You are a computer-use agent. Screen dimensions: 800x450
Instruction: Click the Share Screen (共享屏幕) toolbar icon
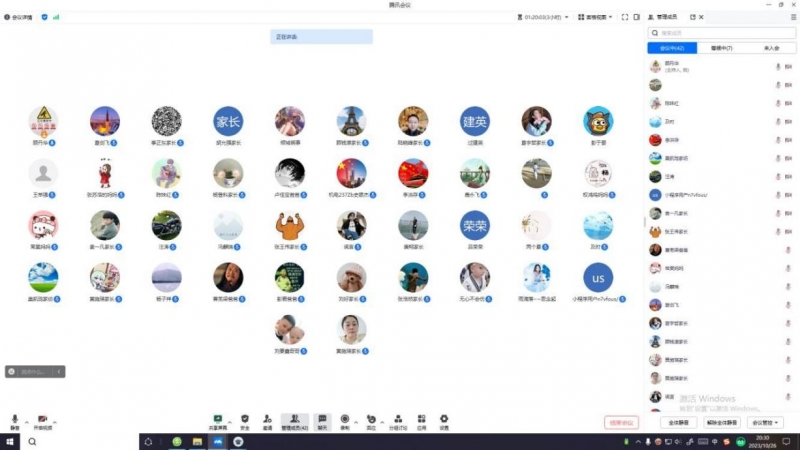(217, 420)
